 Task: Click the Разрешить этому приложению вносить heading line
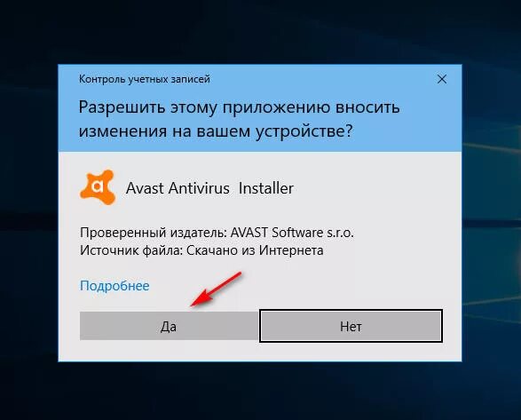point(239,107)
